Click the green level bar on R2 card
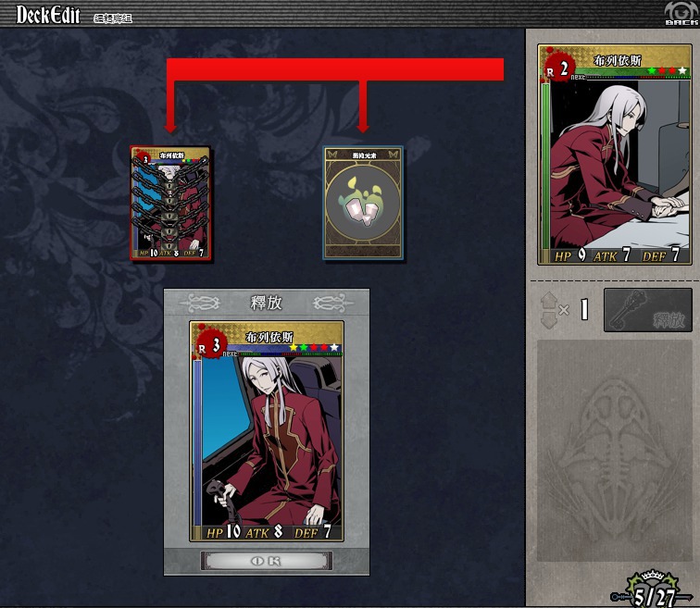Viewport: 700px width, 608px height. pos(545,168)
